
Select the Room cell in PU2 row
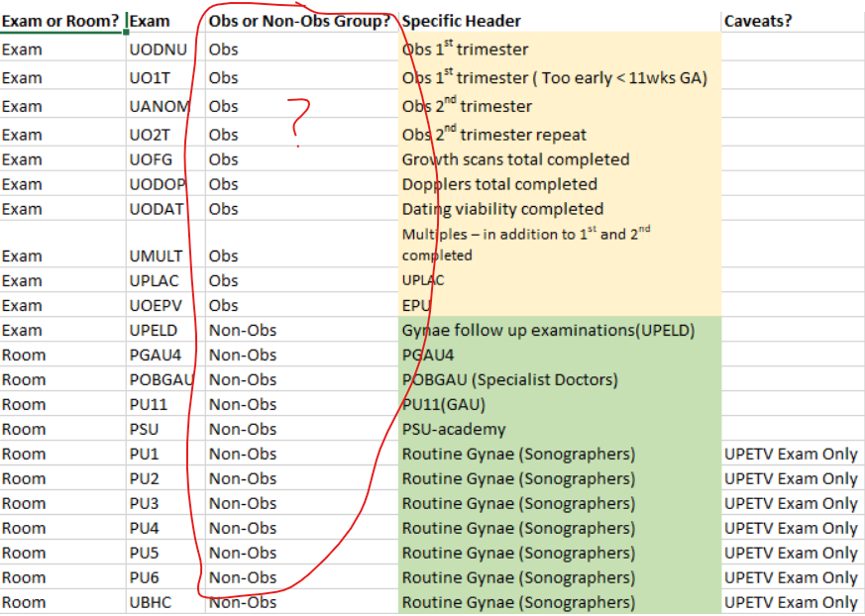[62, 478]
